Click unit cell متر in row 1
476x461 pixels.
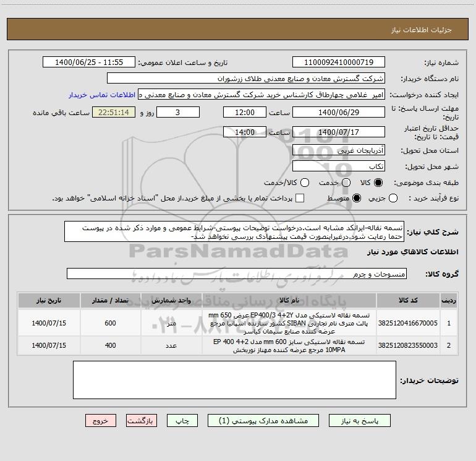tap(171, 323)
